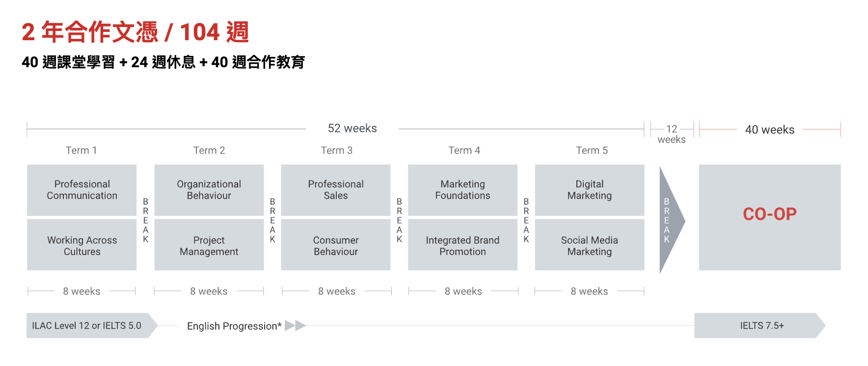This screenshot has height=366, width=868.
Task: Click the Marketing Foundations course box
Action: pos(462,190)
